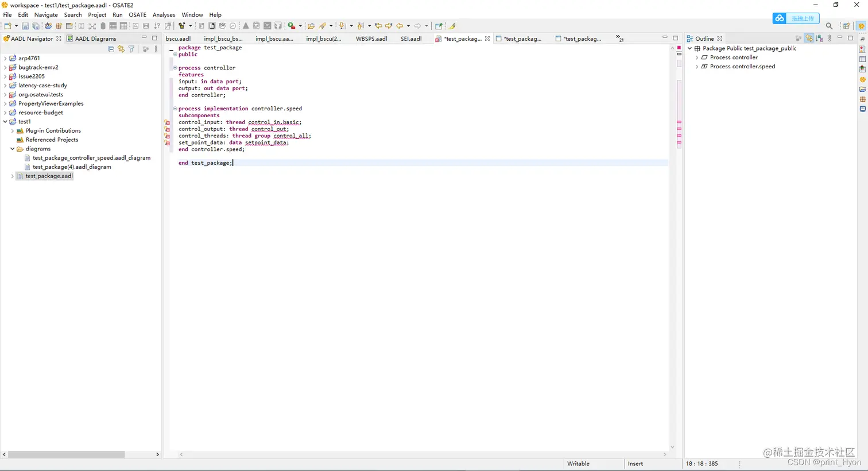Toggle Link with Editor in AADL Navigator

click(x=121, y=49)
